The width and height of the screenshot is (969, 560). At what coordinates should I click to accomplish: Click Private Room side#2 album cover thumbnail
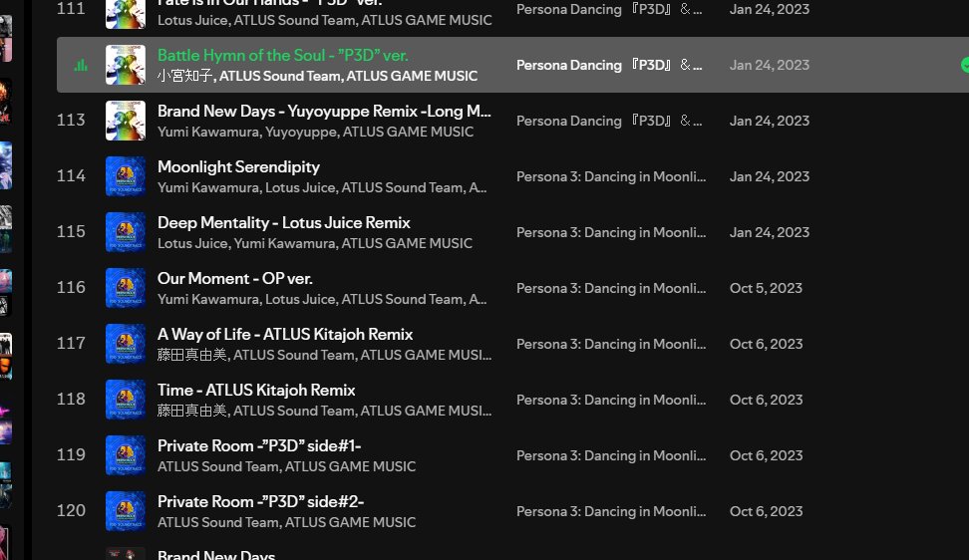click(x=126, y=511)
